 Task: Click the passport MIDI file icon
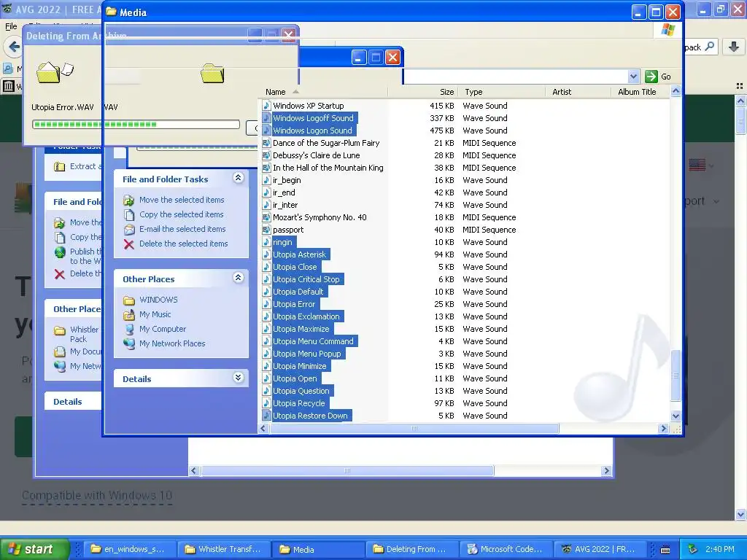coord(267,230)
